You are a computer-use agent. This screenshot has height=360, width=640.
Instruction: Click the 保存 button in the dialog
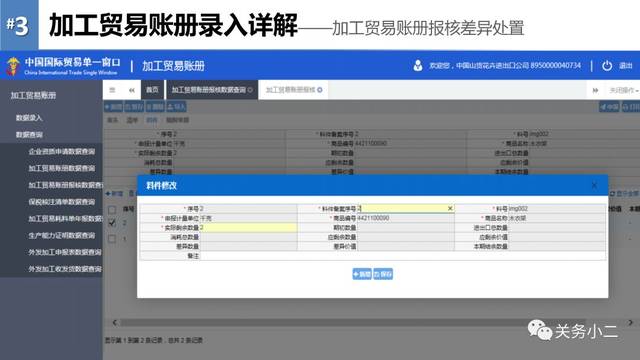(x=383, y=274)
